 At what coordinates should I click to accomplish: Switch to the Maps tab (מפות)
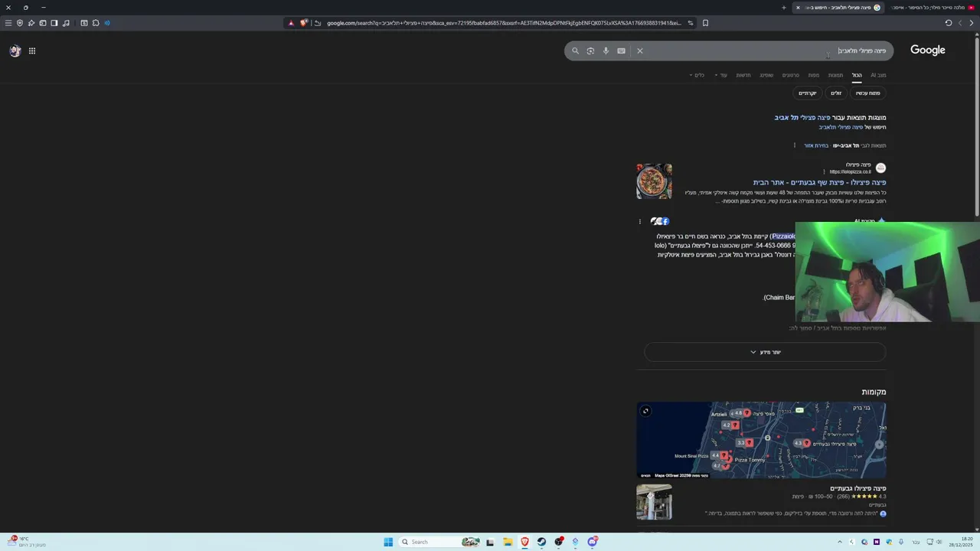click(814, 75)
